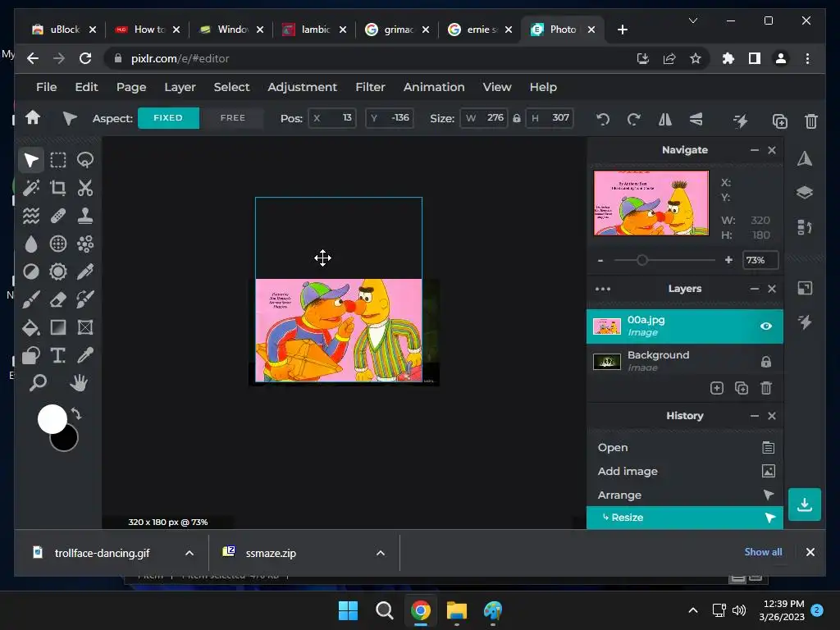Click the download save button
Screen dimensions: 840x630
click(804, 504)
